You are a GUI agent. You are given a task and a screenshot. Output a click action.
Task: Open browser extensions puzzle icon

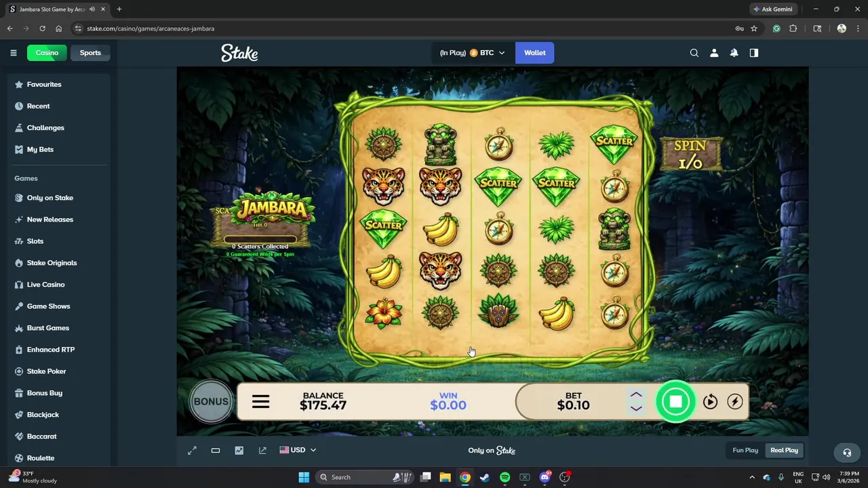[793, 28]
